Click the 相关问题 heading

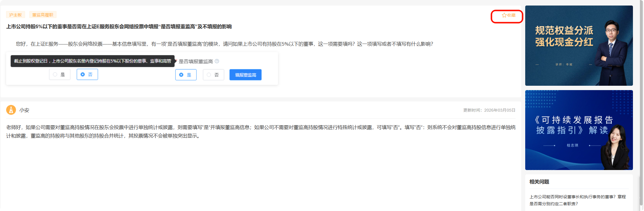539,182
